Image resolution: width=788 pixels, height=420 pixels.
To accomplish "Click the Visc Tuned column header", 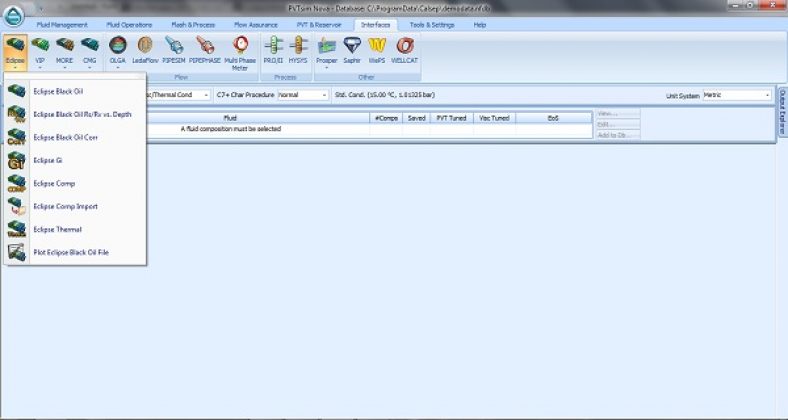I will point(495,118).
